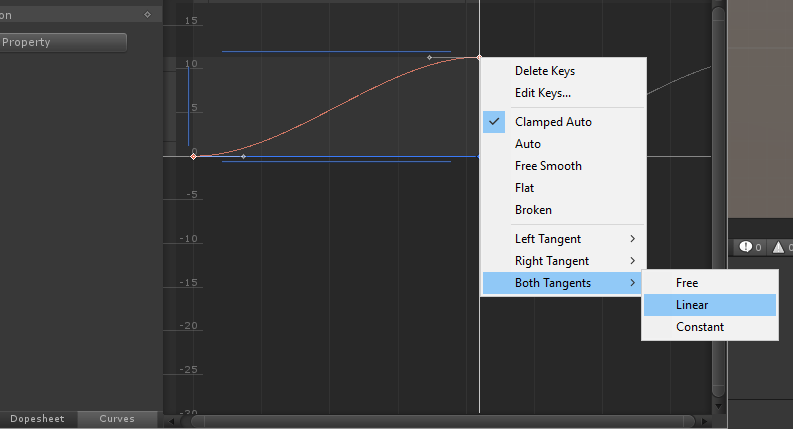
Task: Click the left tangent handle of the peak keyframe
Action: coord(429,57)
